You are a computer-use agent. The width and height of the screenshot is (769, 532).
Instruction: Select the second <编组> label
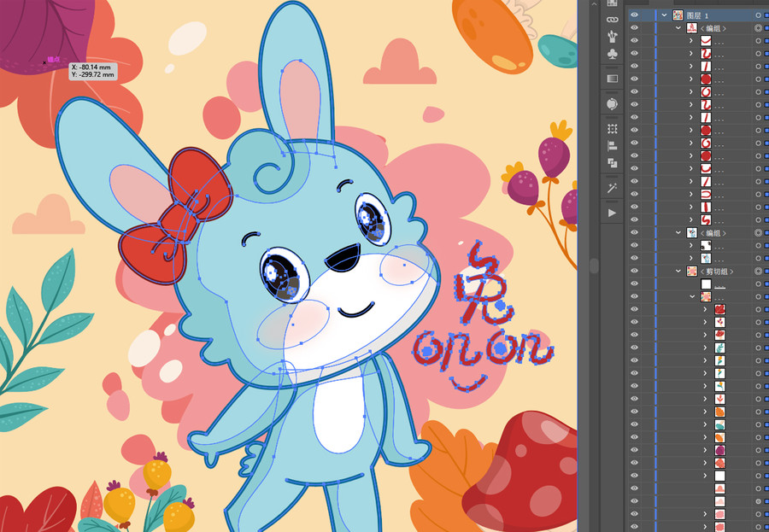click(713, 232)
